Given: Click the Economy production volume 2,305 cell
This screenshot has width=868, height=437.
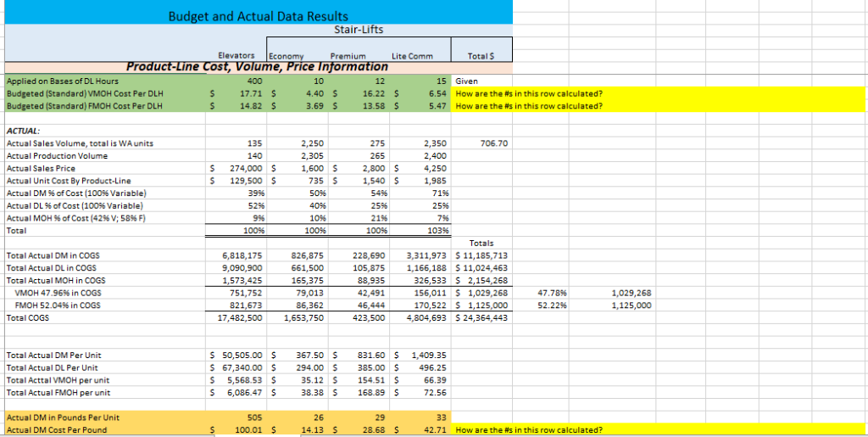Looking at the screenshot, I should (312, 156).
